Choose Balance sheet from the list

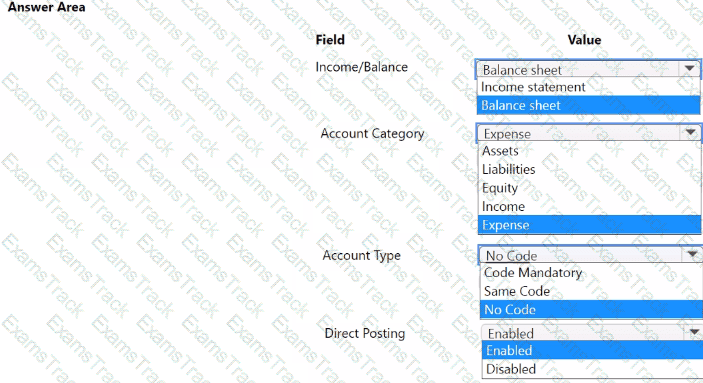588,105
